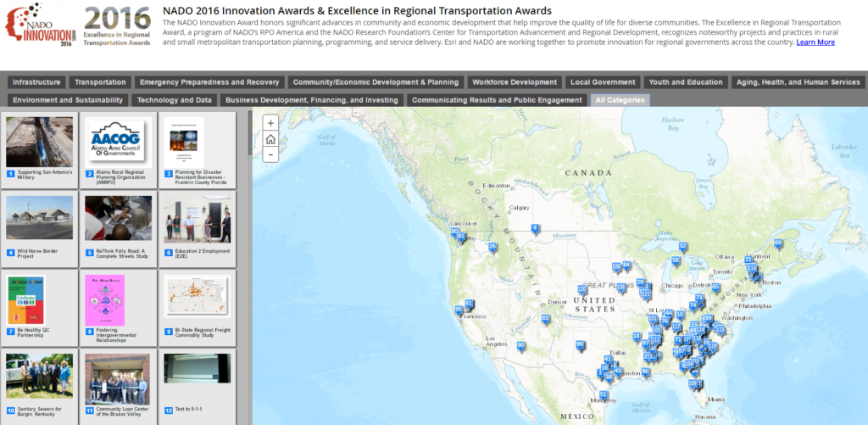Image resolution: width=868 pixels, height=425 pixels.
Task: Open Aging, Health, and Human Services tab
Action: (x=798, y=82)
